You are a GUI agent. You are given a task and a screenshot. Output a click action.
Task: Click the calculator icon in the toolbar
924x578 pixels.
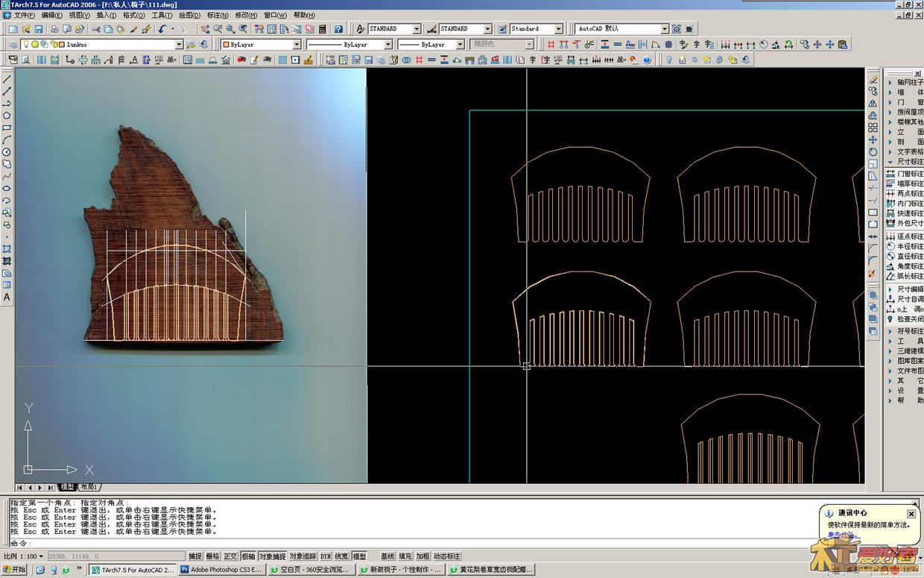pos(323,29)
